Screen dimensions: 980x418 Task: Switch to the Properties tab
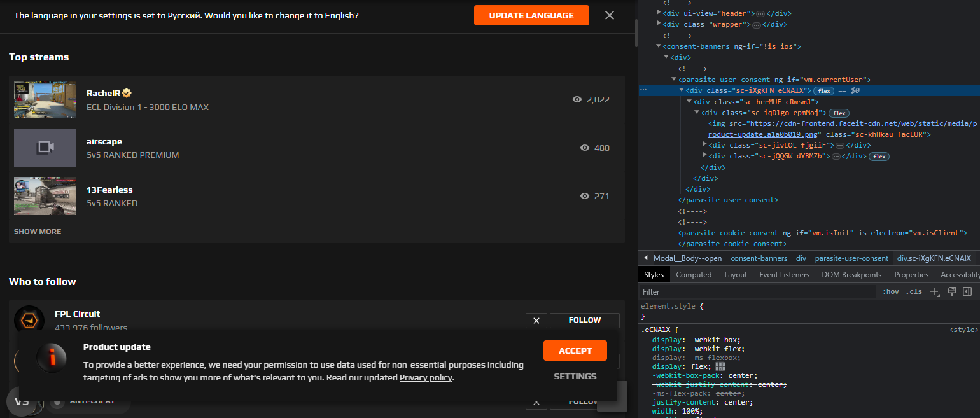click(x=911, y=275)
